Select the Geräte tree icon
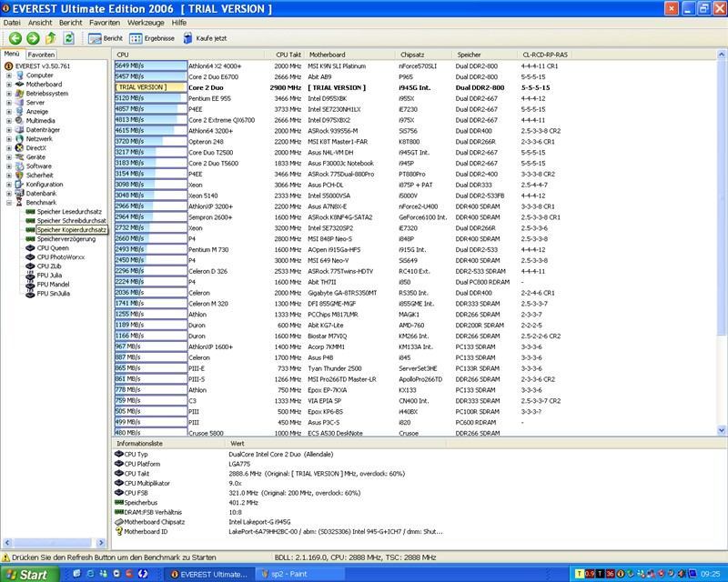This screenshot has height=582, width=728. pyautogui.click(x=19, y=157)
